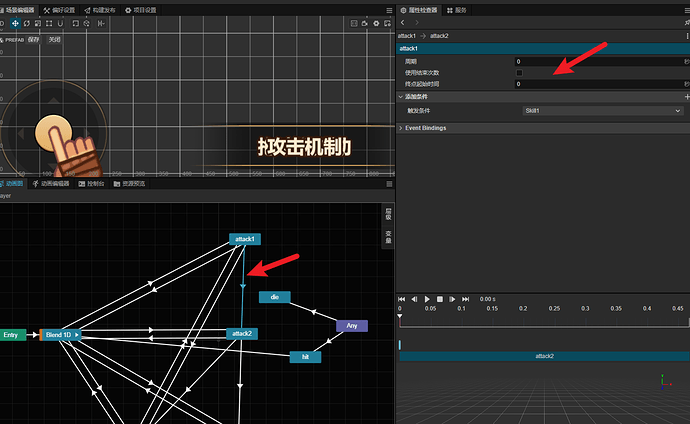Screen dimensions: 690x424
Task: Select the move tool in scene toolbar
Action: click(15, 23)
